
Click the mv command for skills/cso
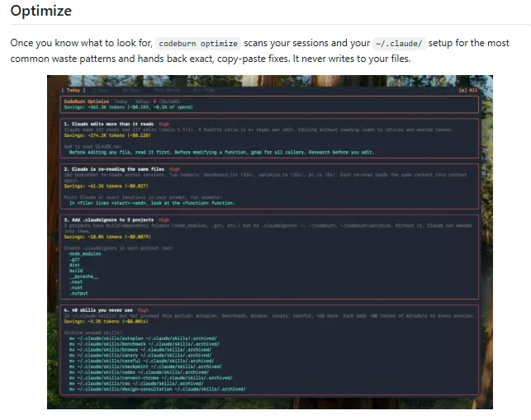[136, 384]
